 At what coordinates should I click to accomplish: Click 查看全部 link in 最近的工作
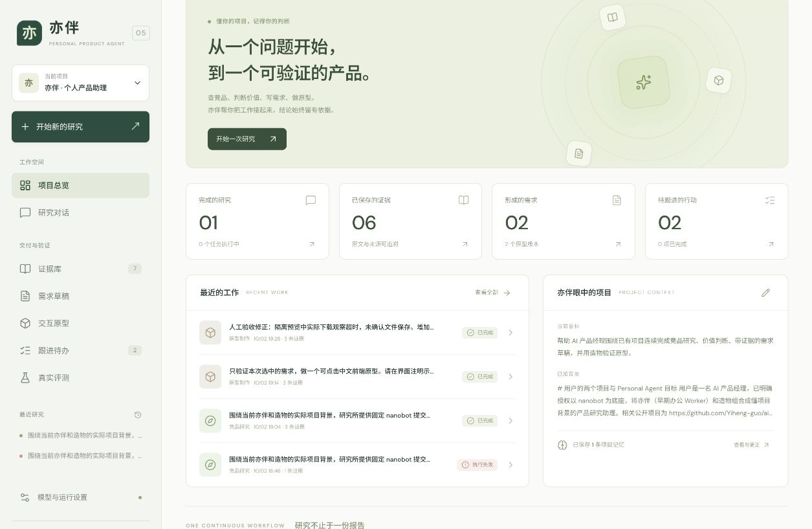pyautogui.click(x=493, y=293)
